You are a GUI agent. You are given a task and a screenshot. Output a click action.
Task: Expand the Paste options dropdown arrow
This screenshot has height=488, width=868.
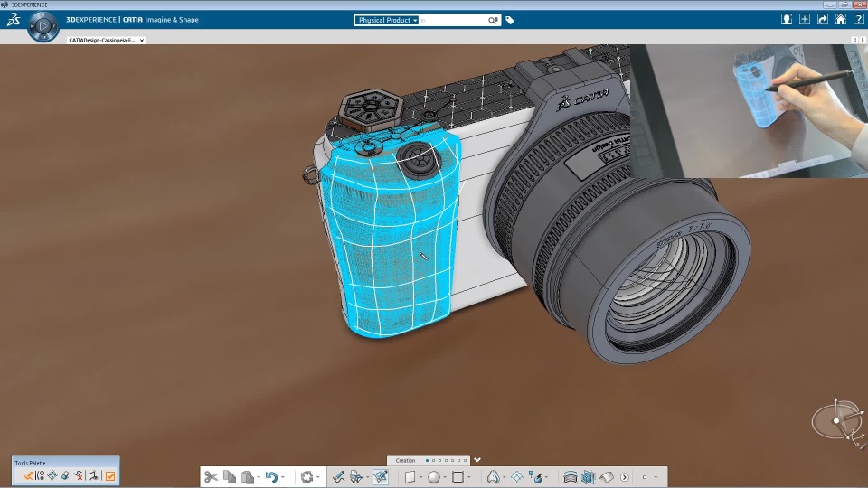click(259, 477)
